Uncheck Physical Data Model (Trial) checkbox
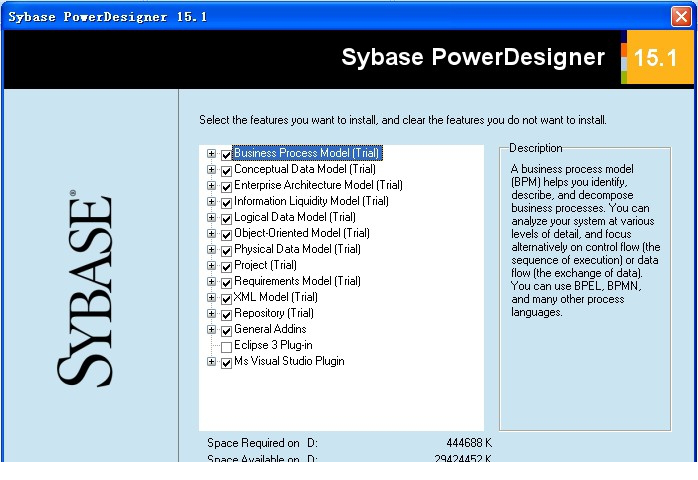Screen dimensions: 698x480 coord(226,251)
